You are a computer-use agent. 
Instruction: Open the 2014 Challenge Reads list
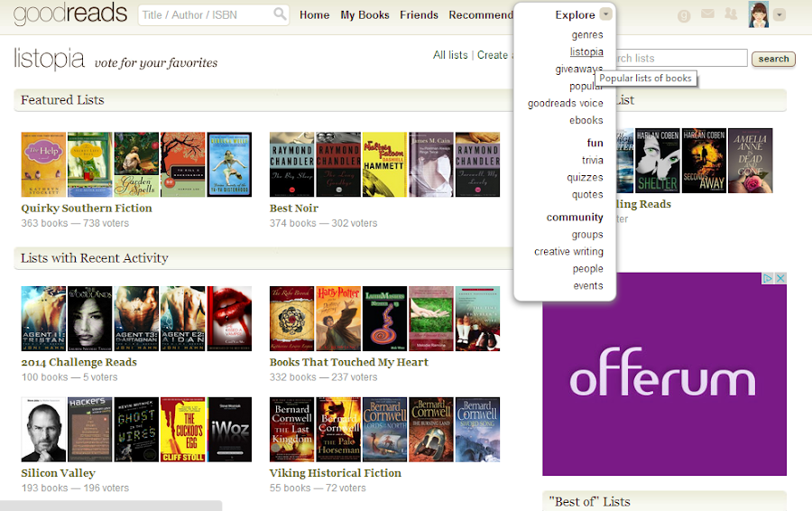click(78, 362)
